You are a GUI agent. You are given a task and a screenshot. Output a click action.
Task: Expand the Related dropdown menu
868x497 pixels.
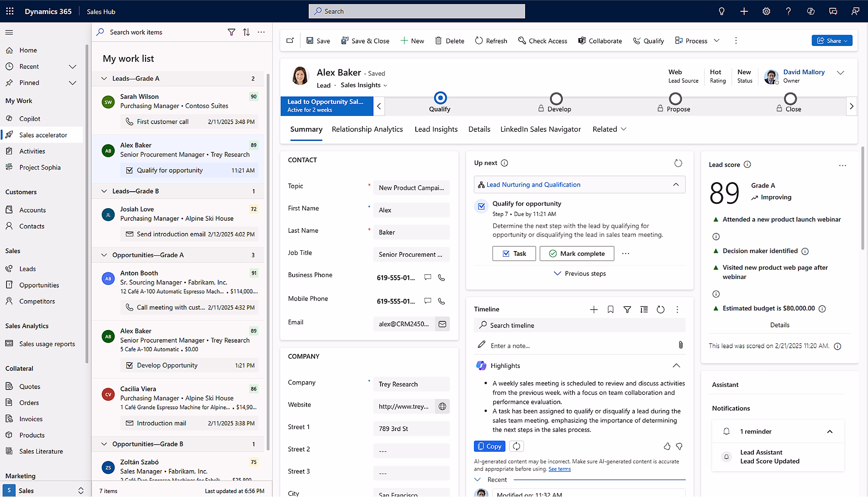coord(608,129)
